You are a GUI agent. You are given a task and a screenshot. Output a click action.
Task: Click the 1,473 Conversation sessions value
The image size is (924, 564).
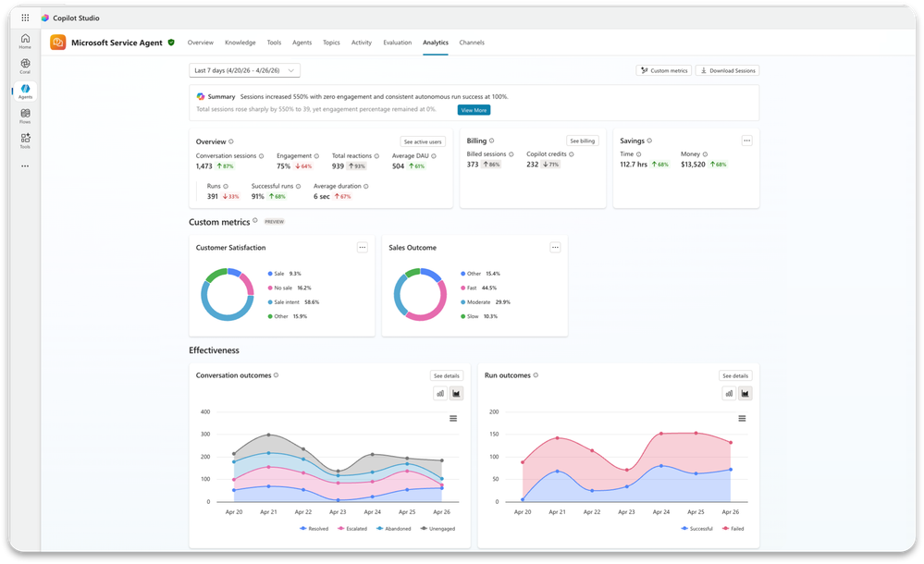pyautogui.click(x=203, y=166)
